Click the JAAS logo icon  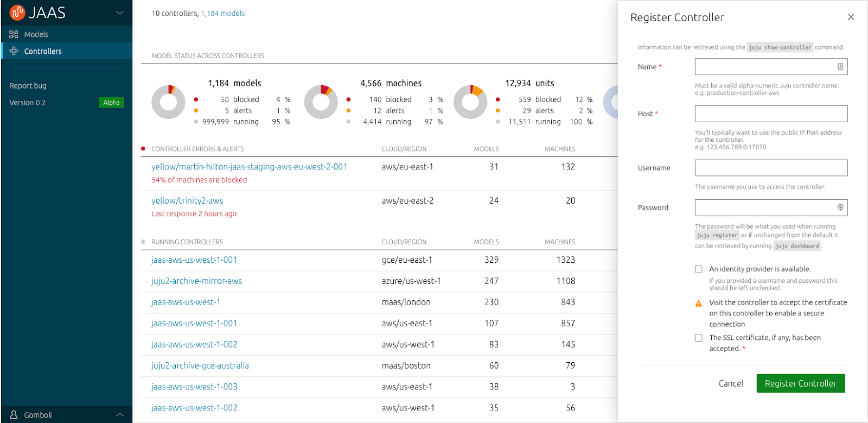17,12
